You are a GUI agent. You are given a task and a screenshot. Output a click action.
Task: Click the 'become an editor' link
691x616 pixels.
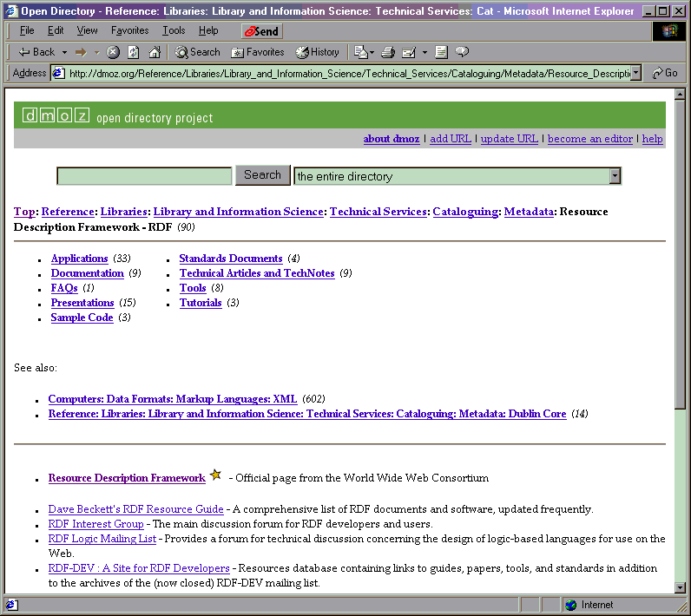coord(589,139)
